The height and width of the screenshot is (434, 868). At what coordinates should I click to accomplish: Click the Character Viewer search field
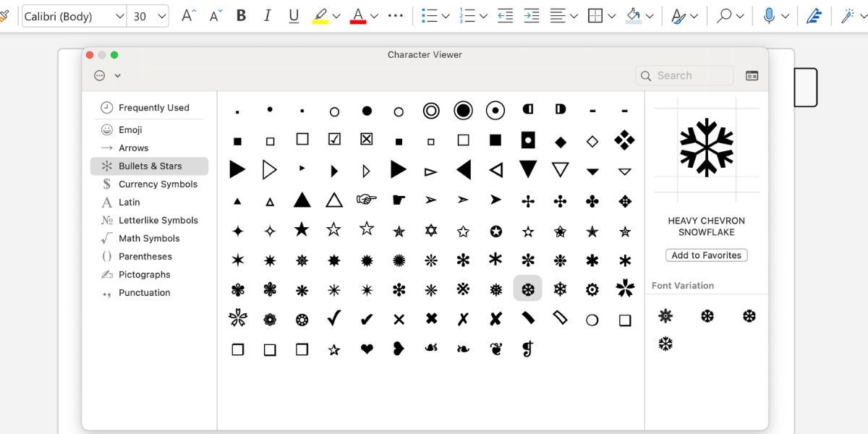[x=684, y=75]
